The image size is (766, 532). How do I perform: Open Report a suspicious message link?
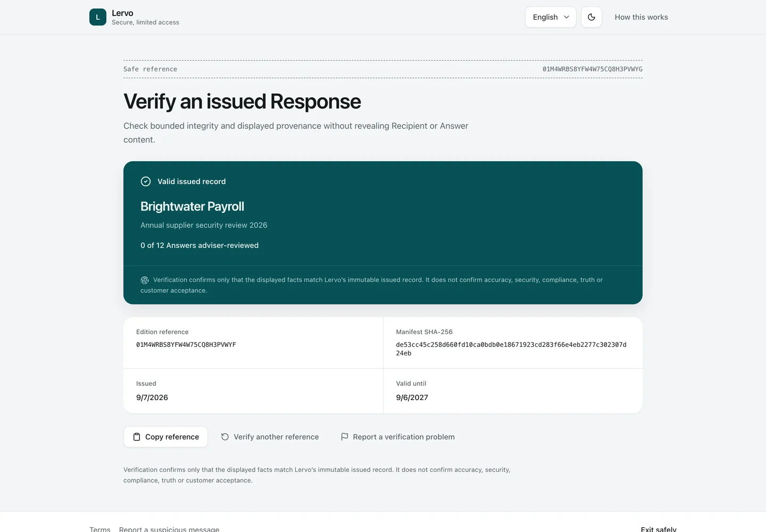point(169,529)
